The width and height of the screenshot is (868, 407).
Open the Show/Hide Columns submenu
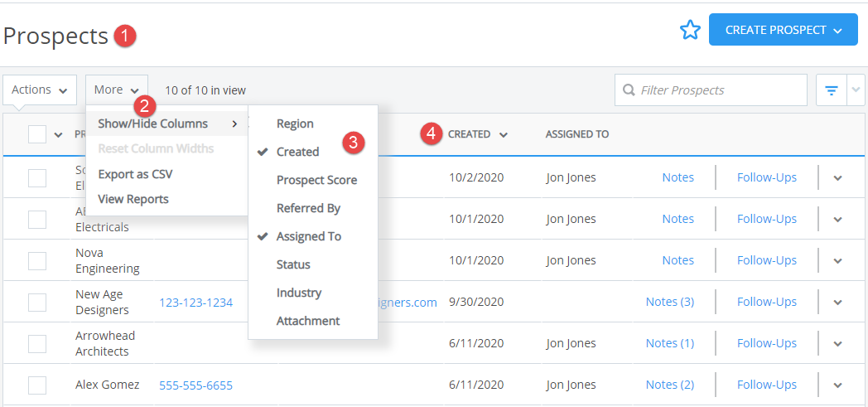pos(166,124)
